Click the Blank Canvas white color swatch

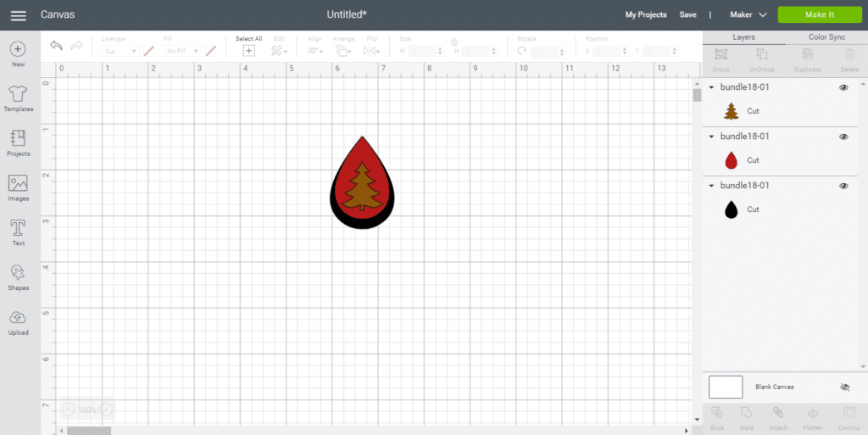[x=726, y=387]
